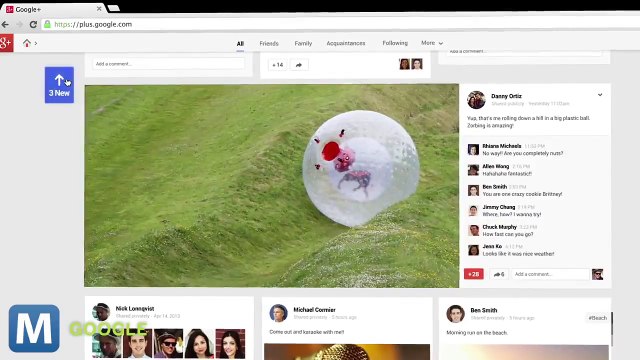Click Add a comment field at top left

[169, 64]
